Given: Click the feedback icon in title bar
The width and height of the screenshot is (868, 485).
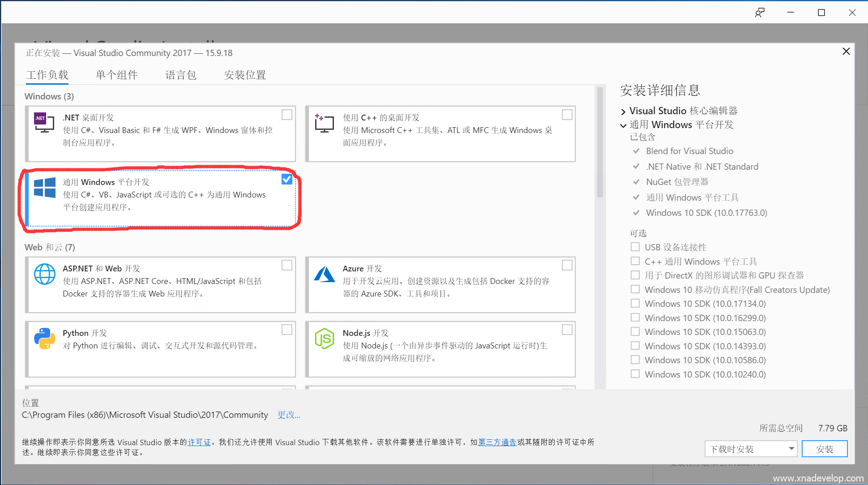Looking at the screenshot, I should coord(759,13).
